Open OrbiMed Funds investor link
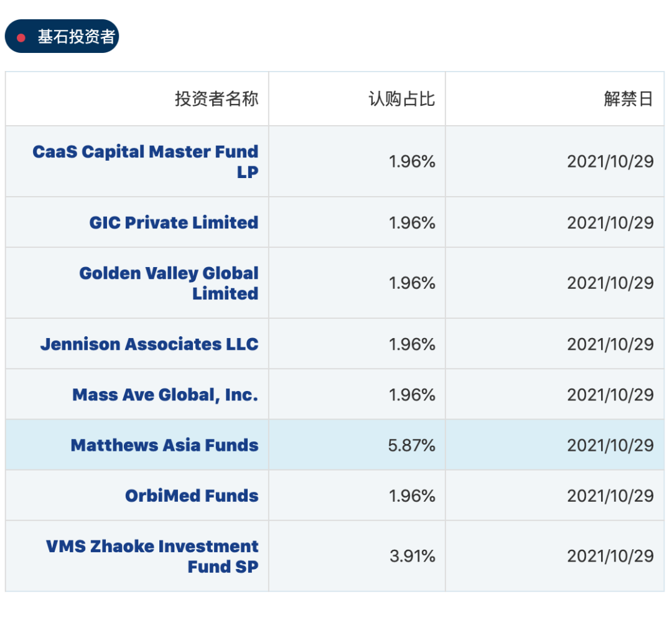Image resolution: width=672 pixels, height=622 pixels. (x=192, y=496)
